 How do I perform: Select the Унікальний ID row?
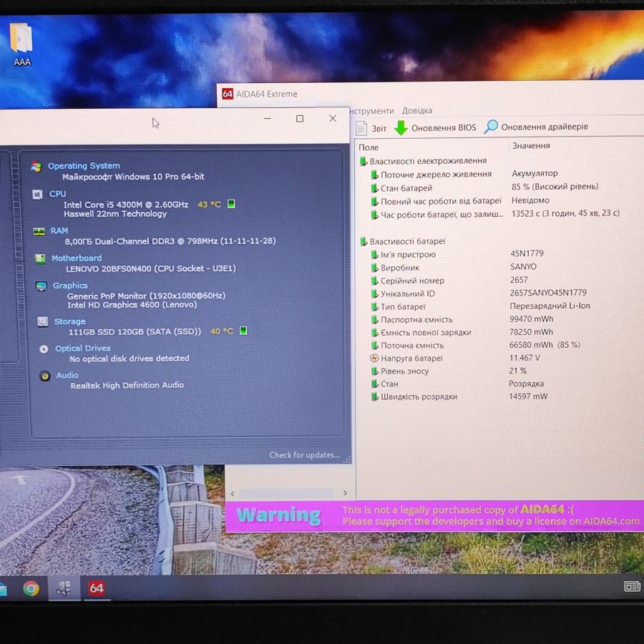pos(479,293)
